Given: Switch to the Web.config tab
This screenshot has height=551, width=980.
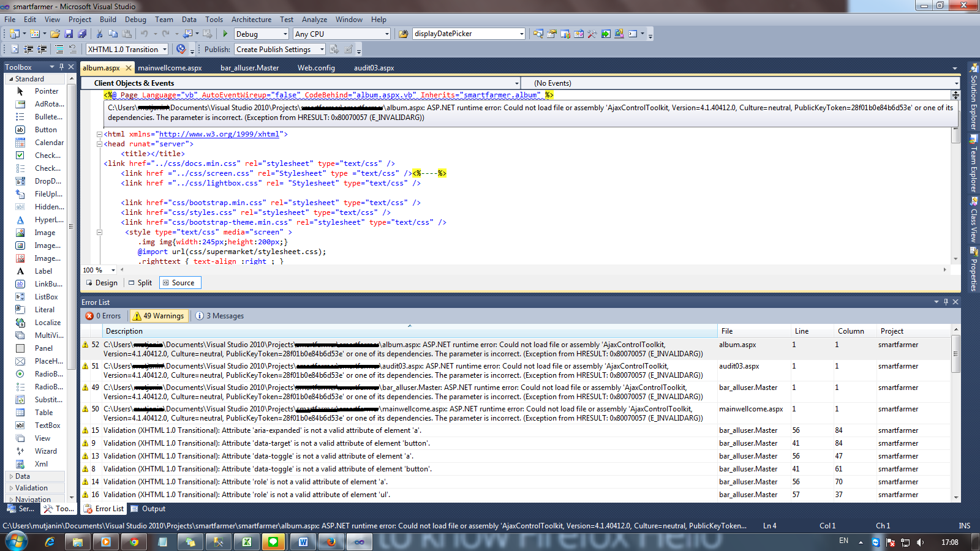Looking at the screenshot, I should click(316, 68).
